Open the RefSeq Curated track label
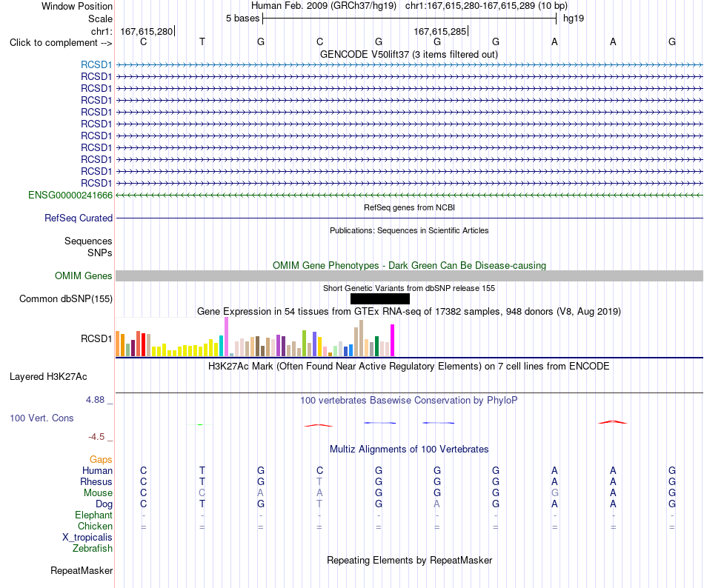This screenshot has width=704, height=588. coord(78,218)
